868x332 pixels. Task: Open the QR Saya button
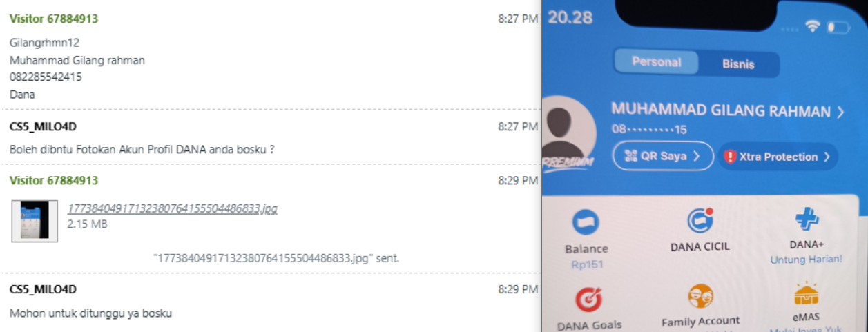663,156
